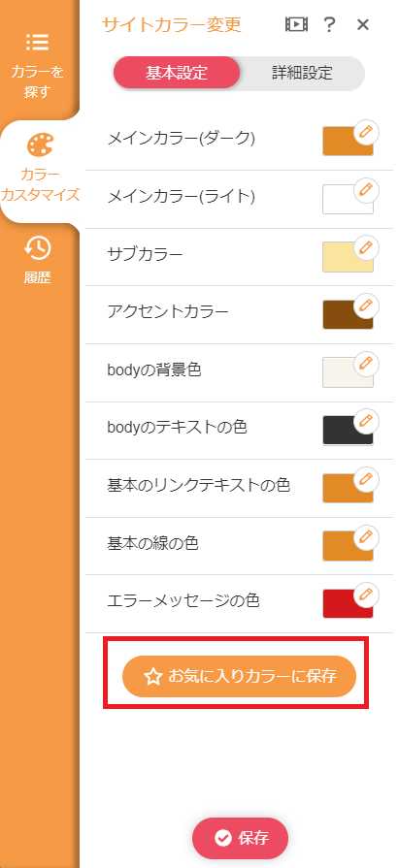The width and height of the screenshot is (399, 868).
Task: Switch to the 詳細設定 tab
Action: click(302, 73)
